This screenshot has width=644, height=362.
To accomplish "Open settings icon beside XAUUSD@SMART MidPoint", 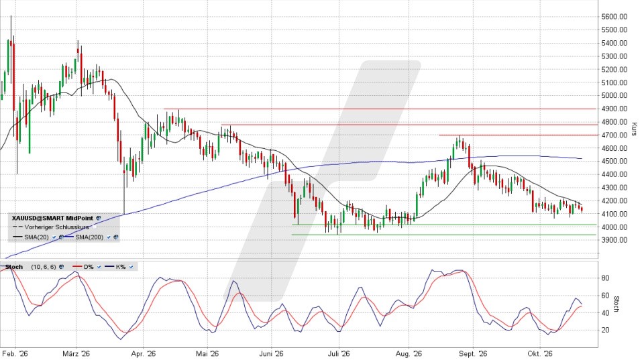I will point(98,219).
